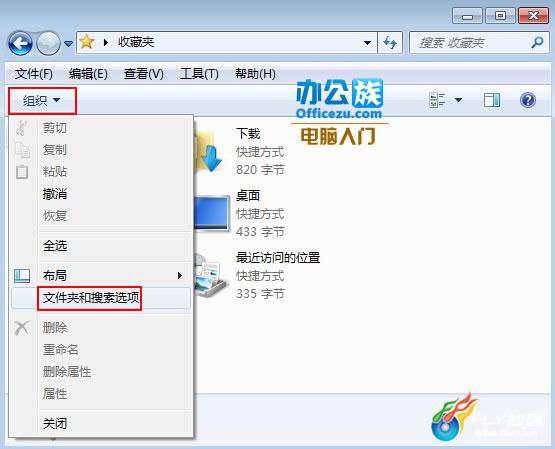Viewport: 555px width, 449px height.
Task: Expand recent pages arrow near Forward
Action: click(x=68, y=44)
